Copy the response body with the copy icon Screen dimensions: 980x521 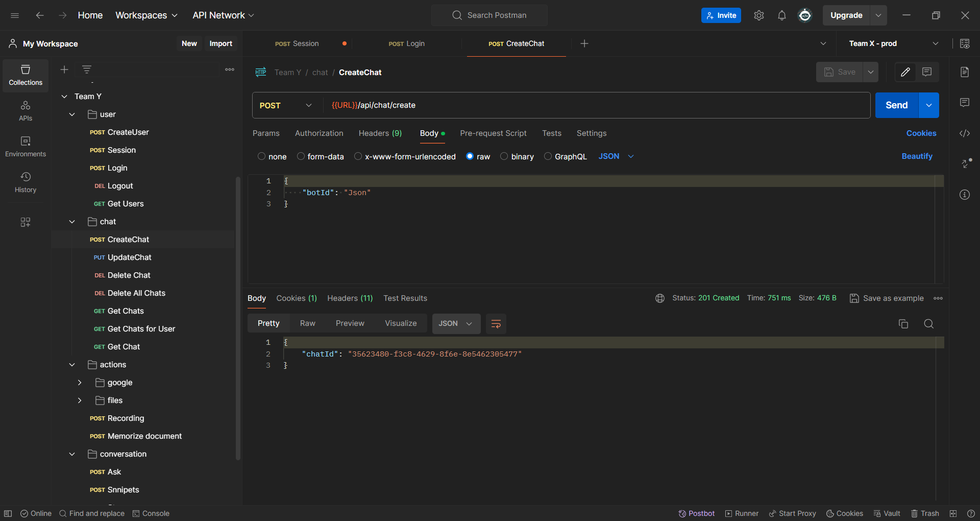pyautogui.click(x=903, y=324)
